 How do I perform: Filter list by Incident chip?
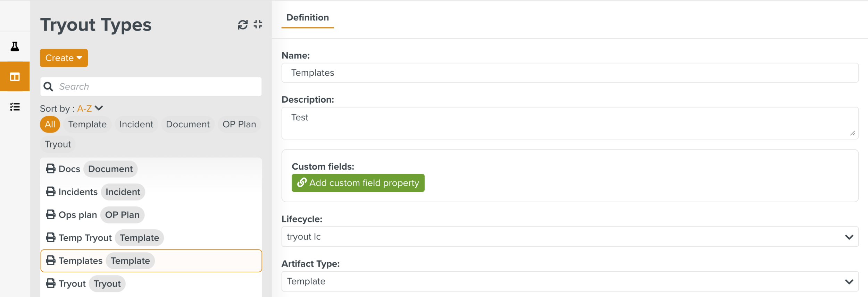pos(136,125)
